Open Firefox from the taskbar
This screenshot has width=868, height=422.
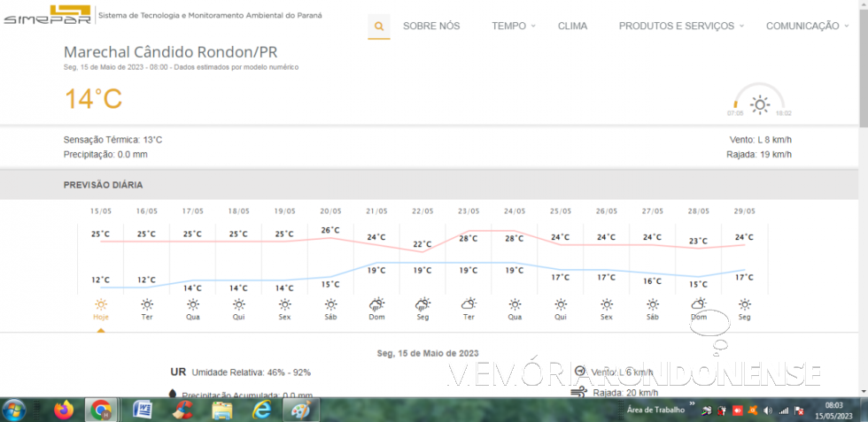63,410
